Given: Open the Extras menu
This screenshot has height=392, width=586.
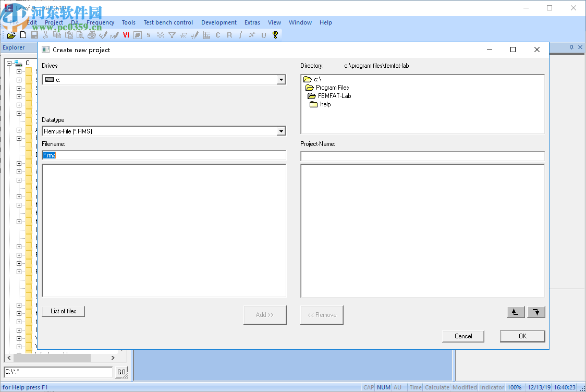Looking at the screenshot, I should [x=252, y=22].
